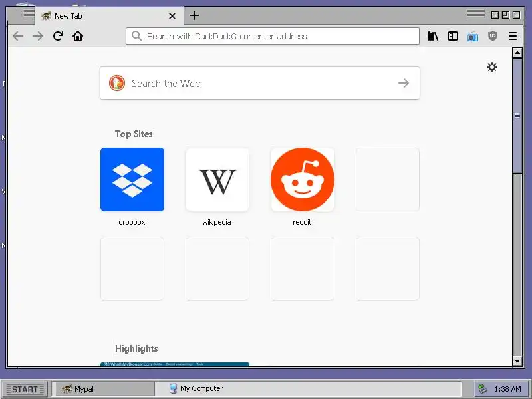Click the blue camera screenshot icon

pos(473,37)
